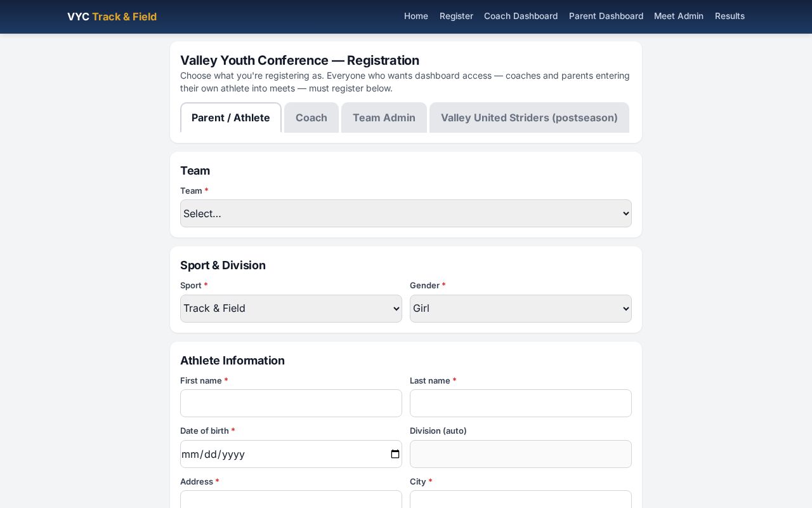Viewport: 812px width, 508px height.
Task: View the Results page link
Action: 730,16
